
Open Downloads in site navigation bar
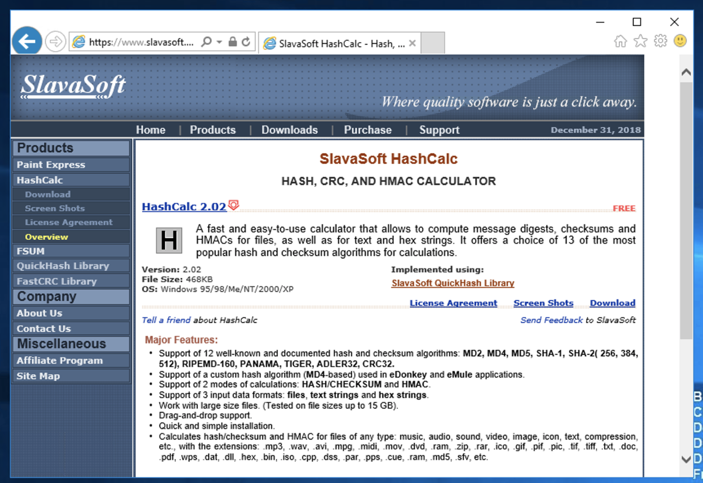290,130
